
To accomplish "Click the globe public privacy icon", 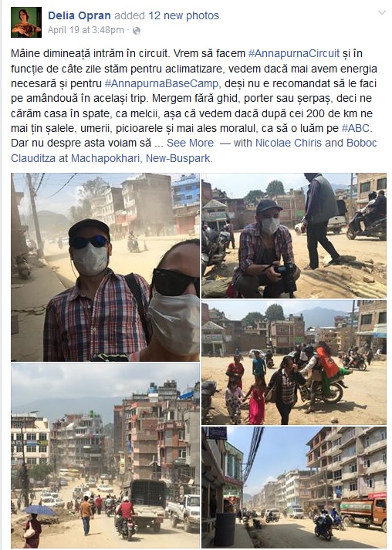I will (137, 31).
